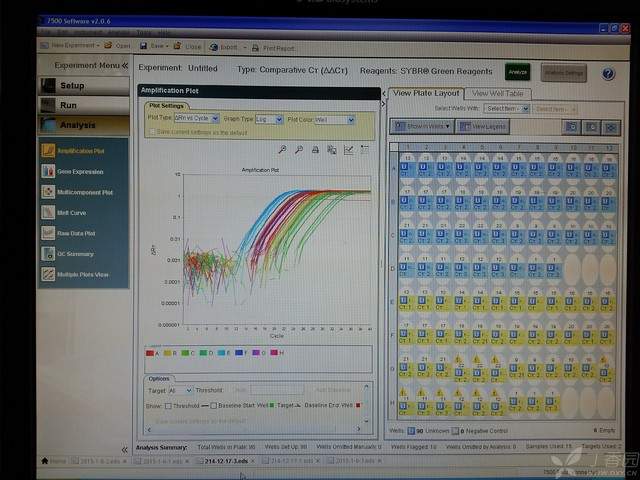Viewport: 640px width, 480px height.
Task: Open the Target All dropdown in Options
Action: (180, 391)
